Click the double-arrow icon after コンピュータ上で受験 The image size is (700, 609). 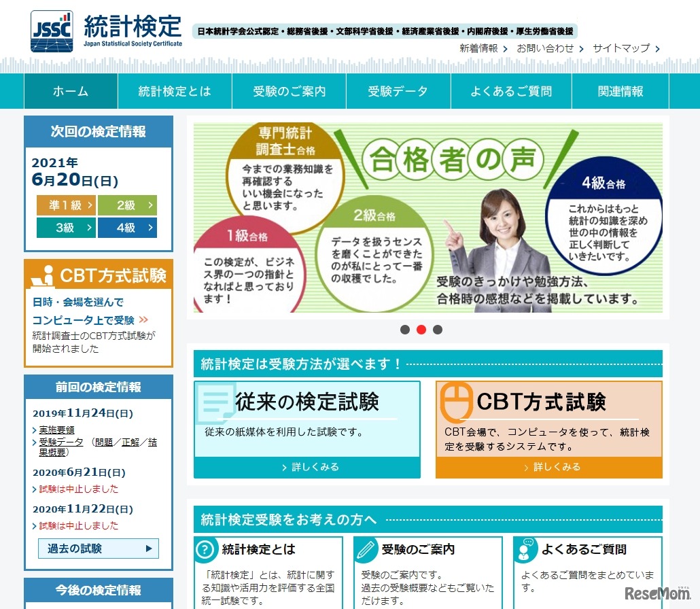(x=143, y=319)
